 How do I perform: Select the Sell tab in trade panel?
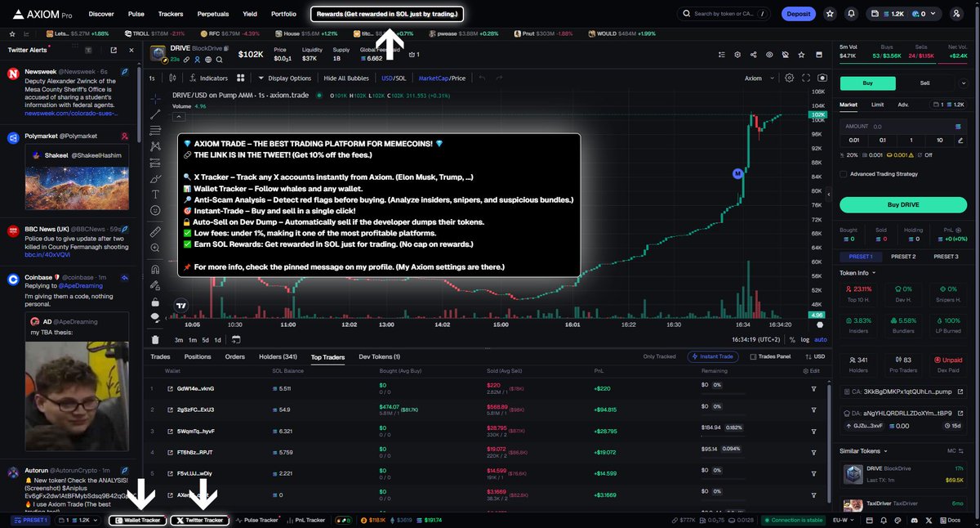point(924,83)
